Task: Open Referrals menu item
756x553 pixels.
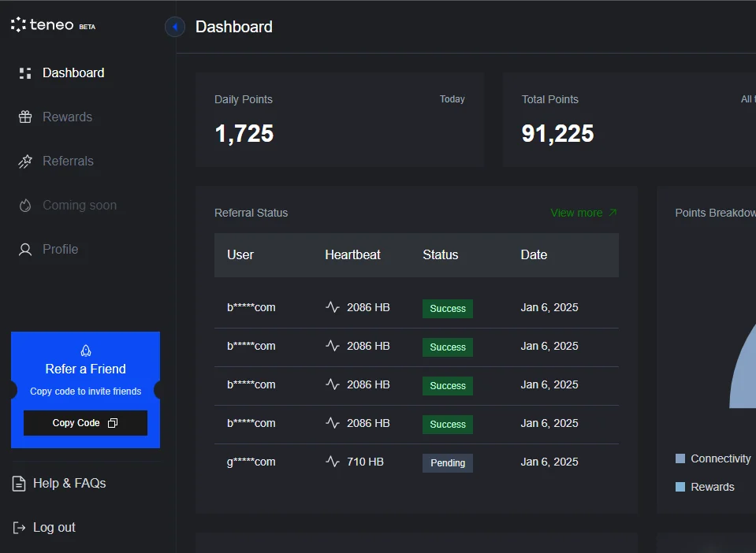Action: (68, 161)
